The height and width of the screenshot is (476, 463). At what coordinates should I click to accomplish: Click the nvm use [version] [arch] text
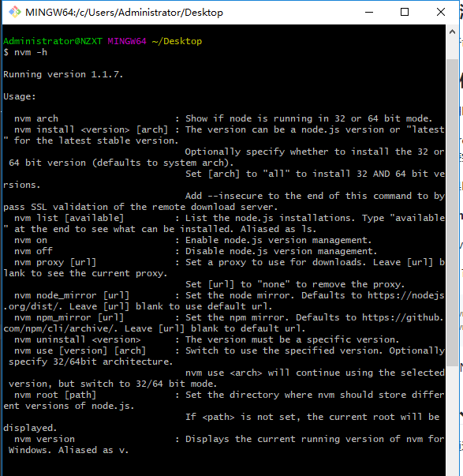point(80,350)
